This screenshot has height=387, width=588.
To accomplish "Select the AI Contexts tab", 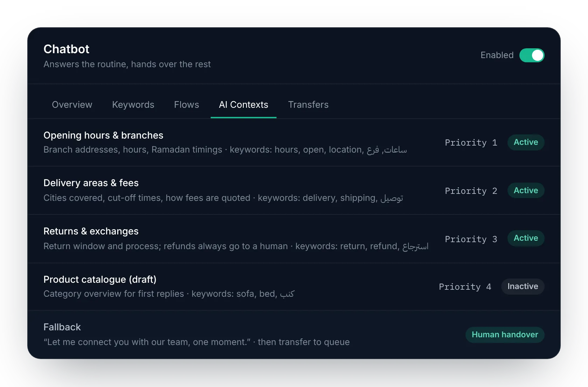I will (244, 105).
